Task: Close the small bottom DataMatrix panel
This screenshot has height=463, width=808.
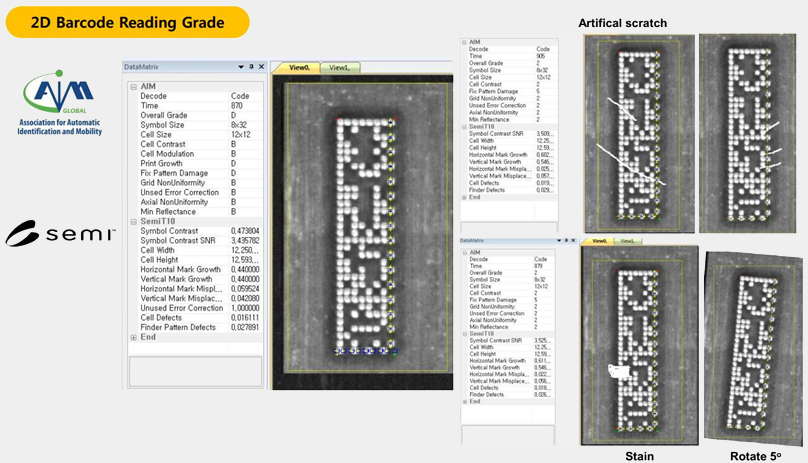Action: (x=573, y=241)
